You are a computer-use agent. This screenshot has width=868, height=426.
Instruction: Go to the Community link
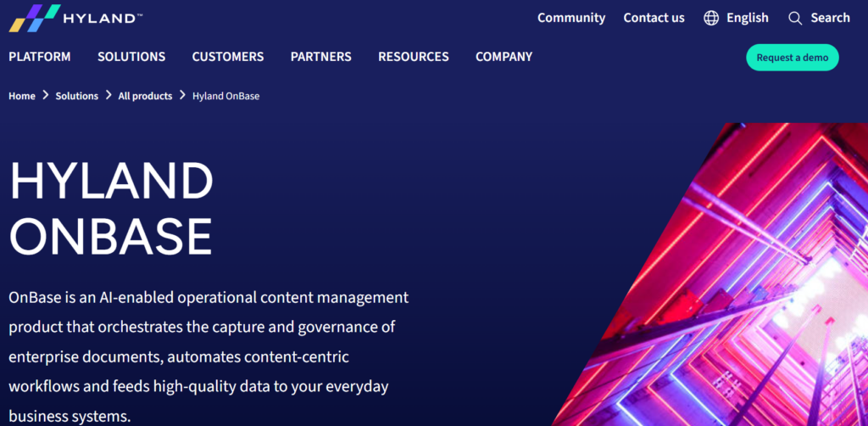click(x=571, y=18)
